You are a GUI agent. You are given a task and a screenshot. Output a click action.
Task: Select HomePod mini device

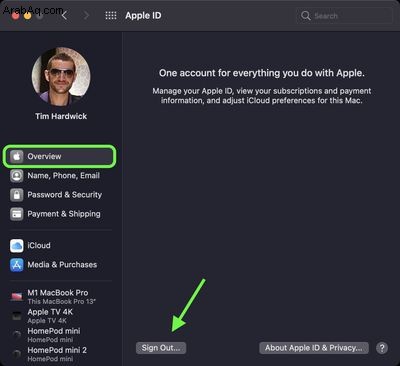[x=60, y=335]
